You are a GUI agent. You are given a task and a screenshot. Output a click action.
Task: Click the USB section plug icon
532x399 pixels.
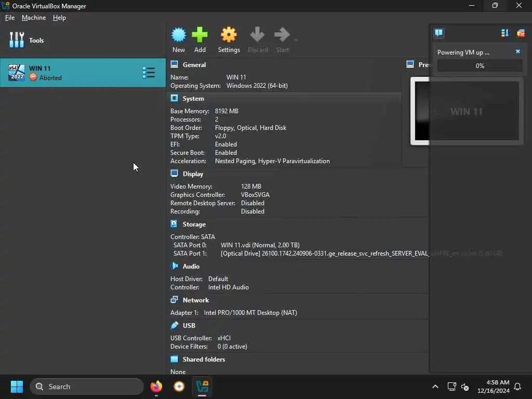[x=175, y=325]
